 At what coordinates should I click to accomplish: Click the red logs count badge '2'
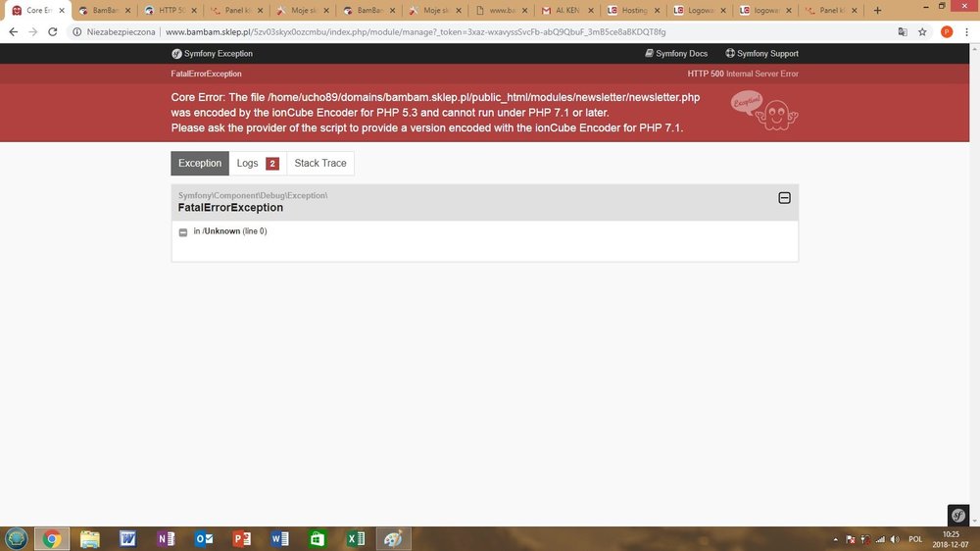pyautogui.click(x=272, y=163)
